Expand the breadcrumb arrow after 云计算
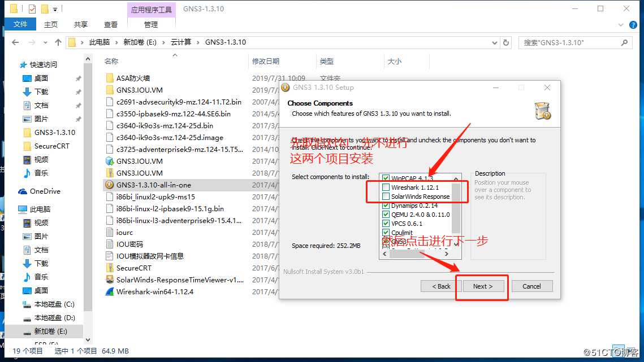Viewport: 644px width, 362px height. click(x=198, y=42)
